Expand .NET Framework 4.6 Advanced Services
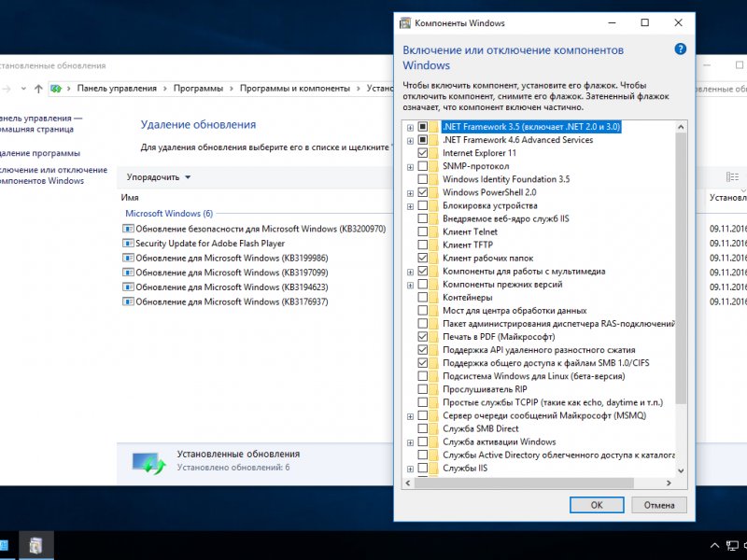The height and width of the screenshot is (560, 747). [410, 141]
